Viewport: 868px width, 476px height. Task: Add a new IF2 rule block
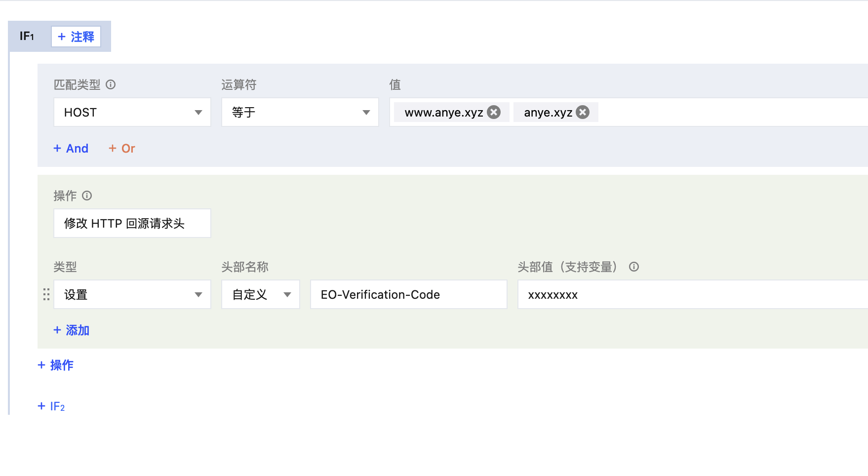click(51, 406)
